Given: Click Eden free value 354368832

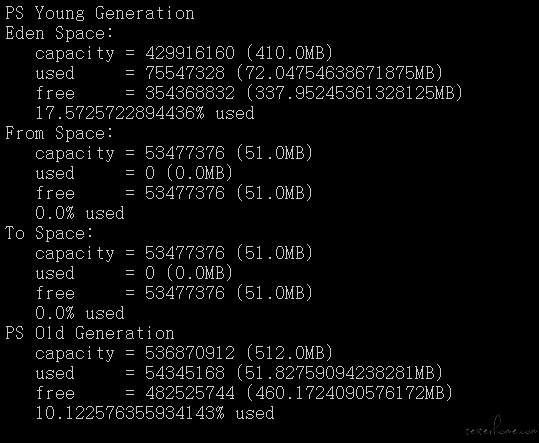Looking at the screenshot, I should 190,93.
